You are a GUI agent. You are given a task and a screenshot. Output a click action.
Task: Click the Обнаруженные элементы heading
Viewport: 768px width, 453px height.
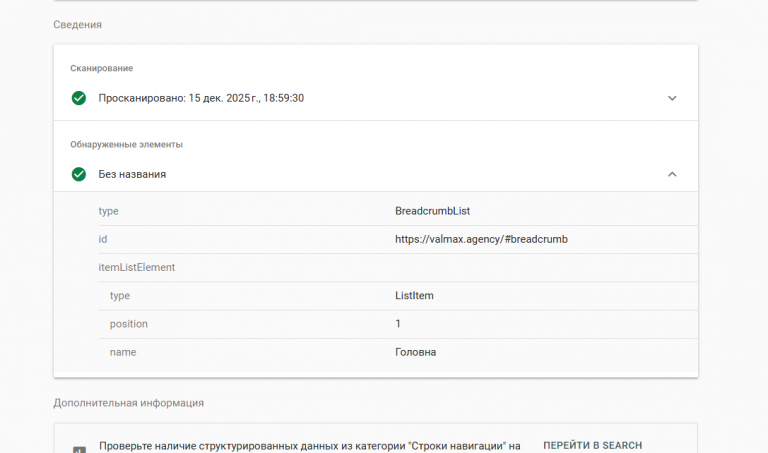pos(126,144)
